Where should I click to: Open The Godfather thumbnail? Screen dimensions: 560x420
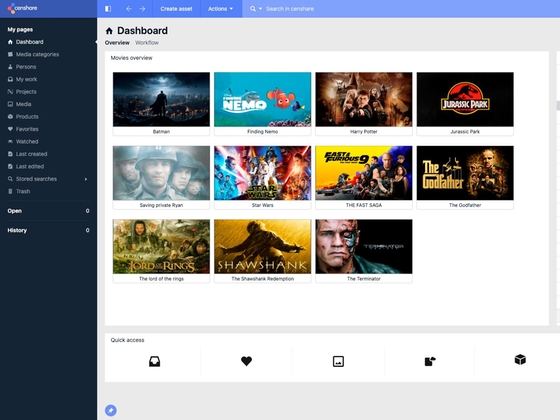[465, 173]
